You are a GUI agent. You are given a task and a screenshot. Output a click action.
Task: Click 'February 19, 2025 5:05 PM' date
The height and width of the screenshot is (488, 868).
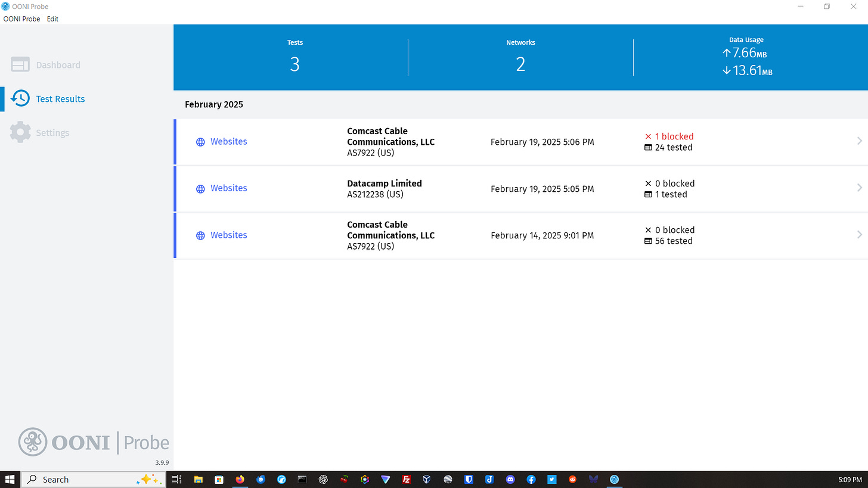point(542,189)
